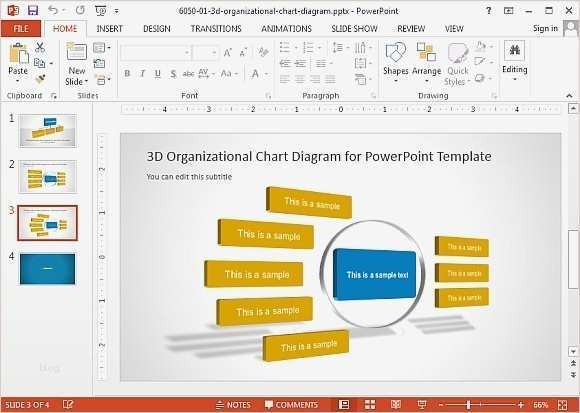580x413 pixels.
Task: Select the Format Painter brush icon
Action: tap(40, 79)
